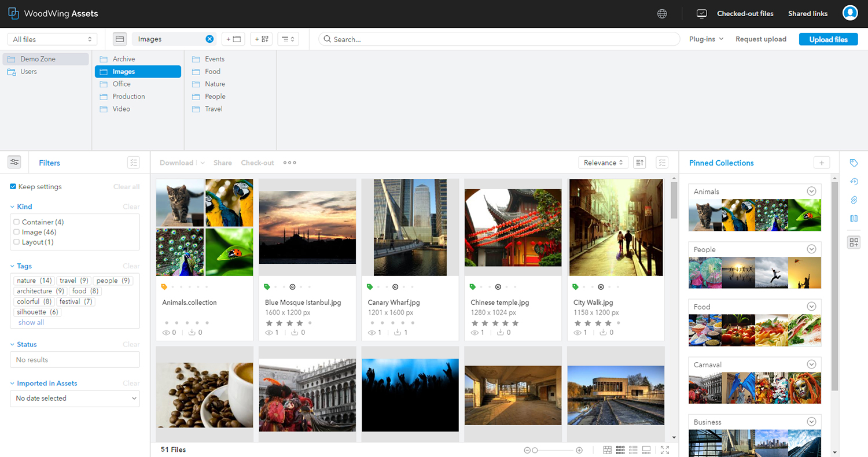Click the folder browser toggle icon
Viewport: 868px width, 457px height.
tap(120, 39)
